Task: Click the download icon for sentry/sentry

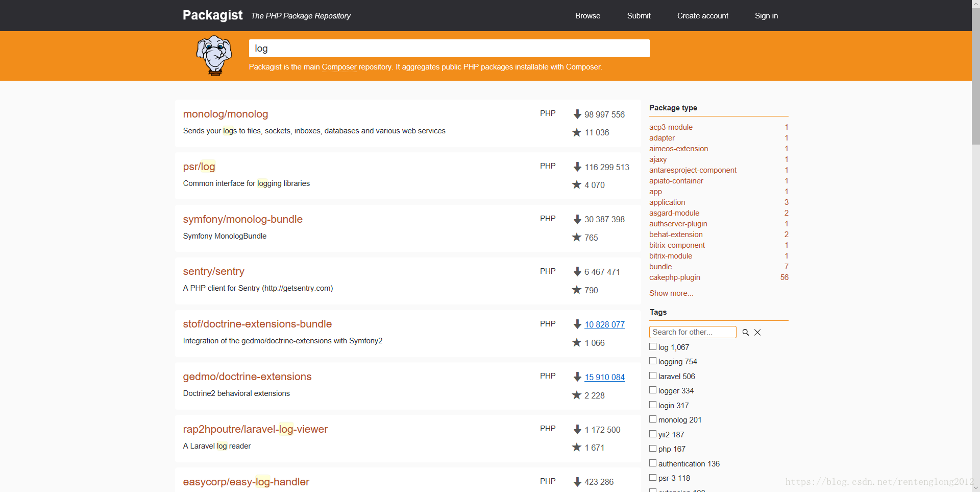Action: click(x=577, y=272)
